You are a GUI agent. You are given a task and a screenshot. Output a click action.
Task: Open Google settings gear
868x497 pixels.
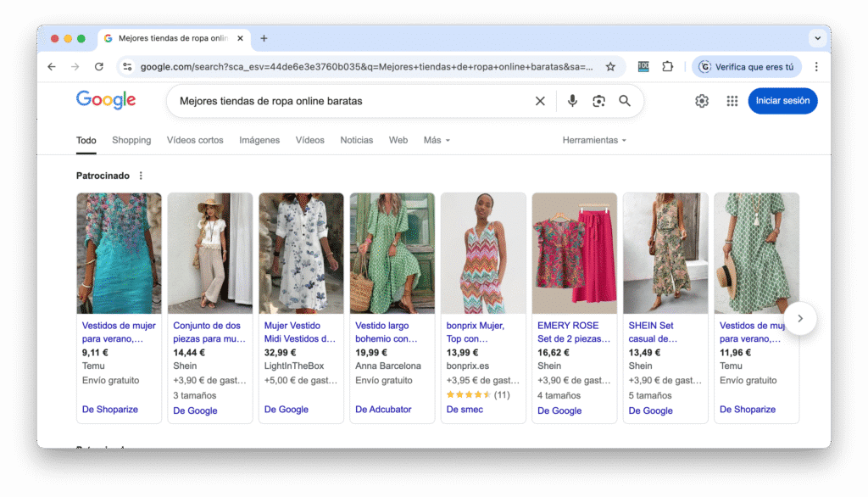click(702, 101)
